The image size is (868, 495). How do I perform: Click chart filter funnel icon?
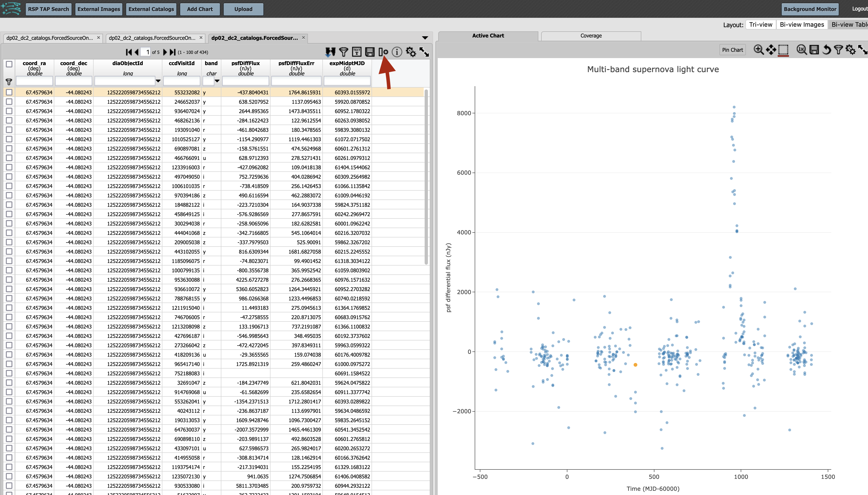point(838,50)
